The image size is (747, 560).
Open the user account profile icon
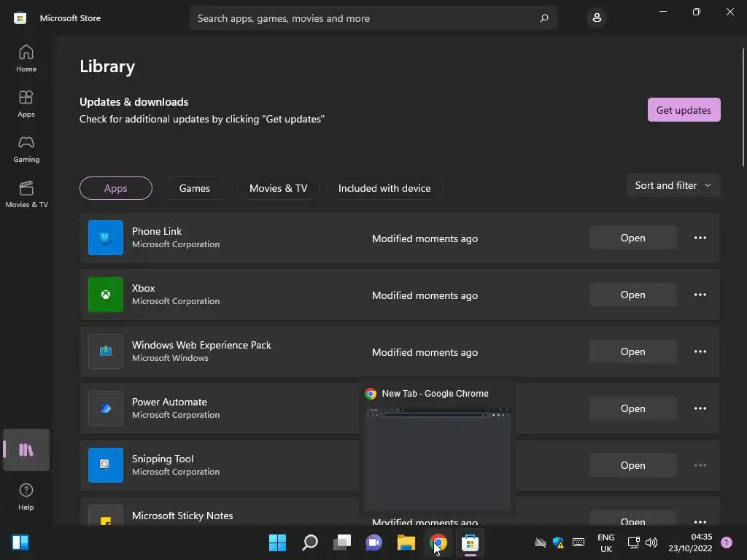[x=597, y=18]
